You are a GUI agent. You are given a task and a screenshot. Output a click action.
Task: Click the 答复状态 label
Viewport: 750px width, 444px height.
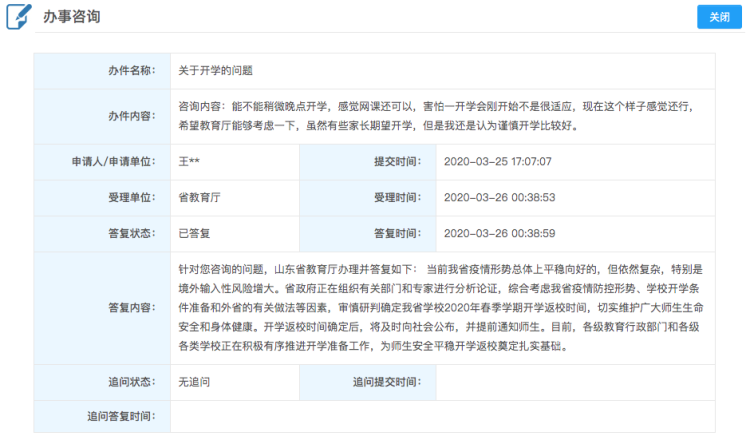pyautogui.click(x=132, y=233)
